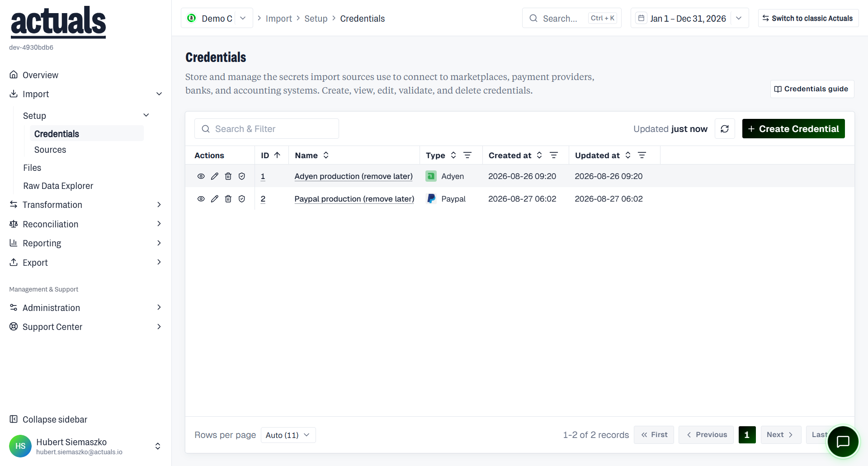Open the Demo C workspace dropdown
Image resolution: width=868 pixels, height=466 pixels.
[x=217, y=18]
